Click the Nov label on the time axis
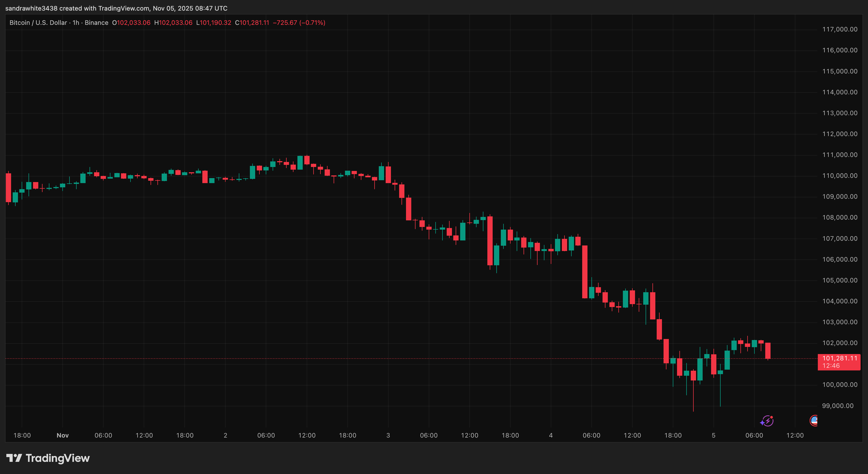868x474 pixels. click(x=63, y=435)
